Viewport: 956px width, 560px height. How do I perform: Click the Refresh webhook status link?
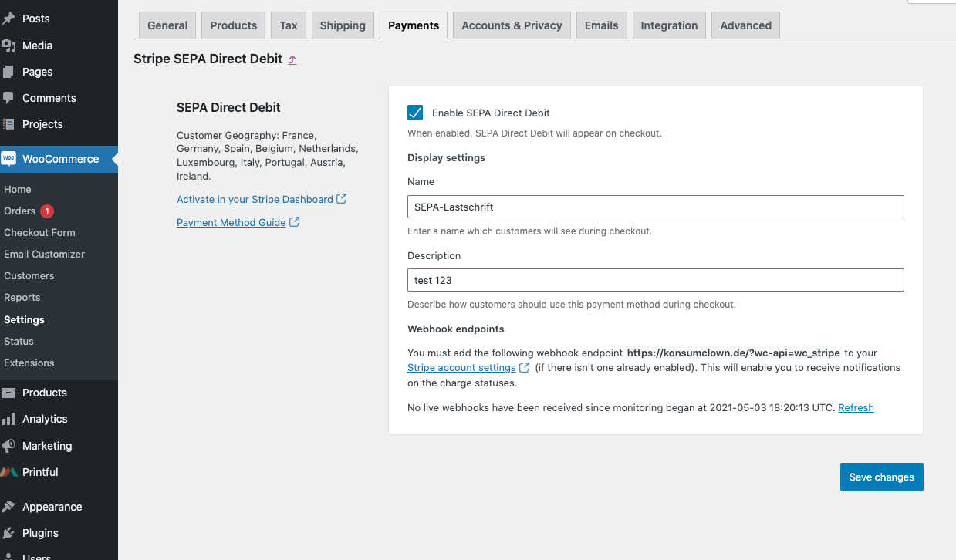(x=856, y=407)
